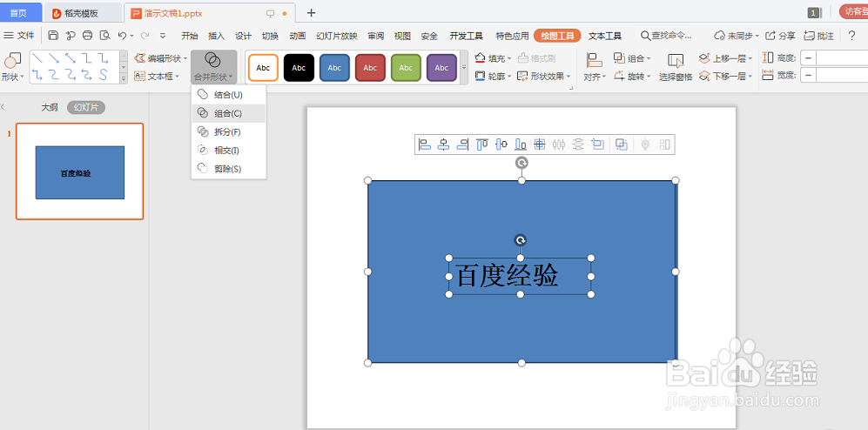Image resolution: width=868 pixels, height=430 pixels.
Task: Apply the green Abc shape style
Action: [x=406, y=68]
